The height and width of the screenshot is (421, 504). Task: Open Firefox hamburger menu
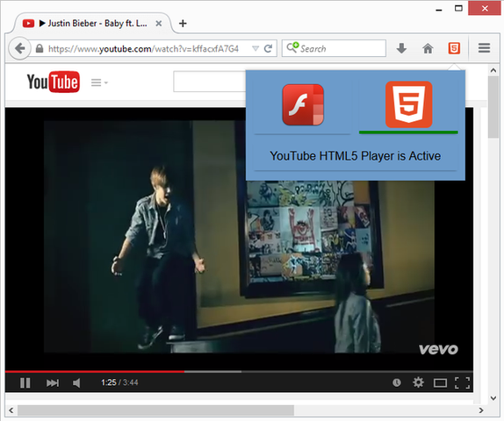484,48
